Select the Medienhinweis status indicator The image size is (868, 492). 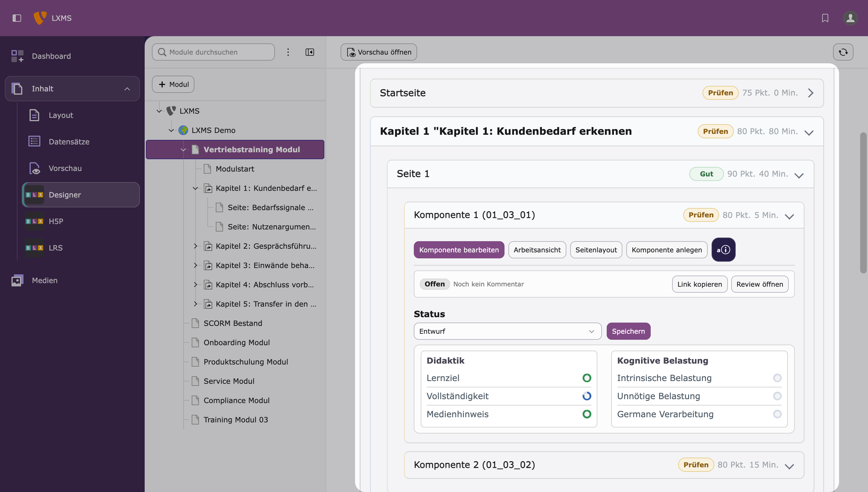(x=587, y=414)
